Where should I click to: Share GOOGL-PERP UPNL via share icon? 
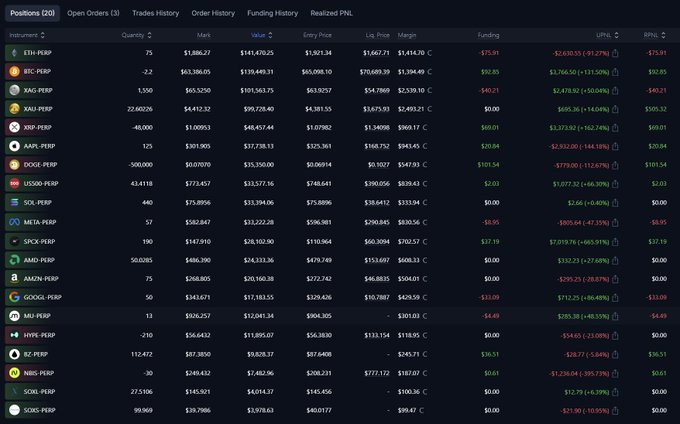[x=615, y=298]
